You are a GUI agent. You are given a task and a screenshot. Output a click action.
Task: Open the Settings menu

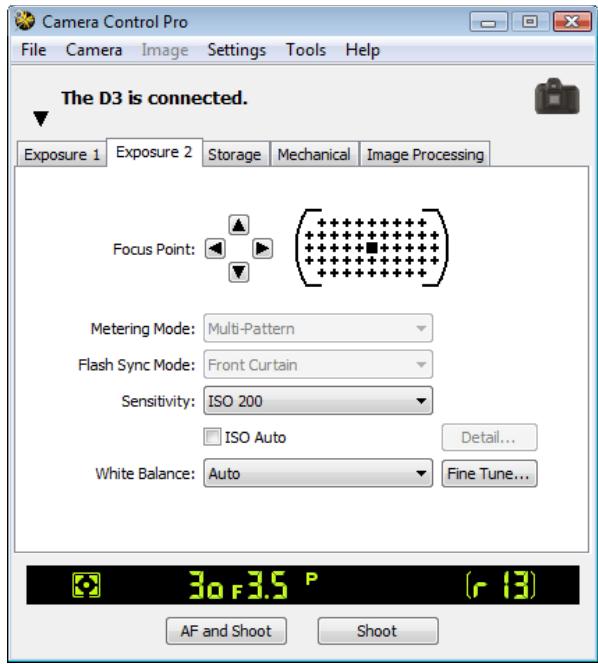click(x=237, y=50)
